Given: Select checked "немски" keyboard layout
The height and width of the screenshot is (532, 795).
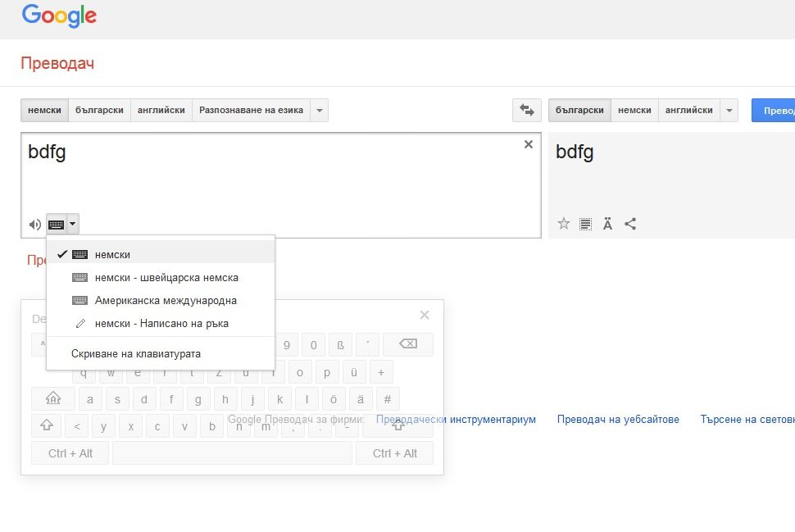Looking at the screenshot, I should (112, 255).
